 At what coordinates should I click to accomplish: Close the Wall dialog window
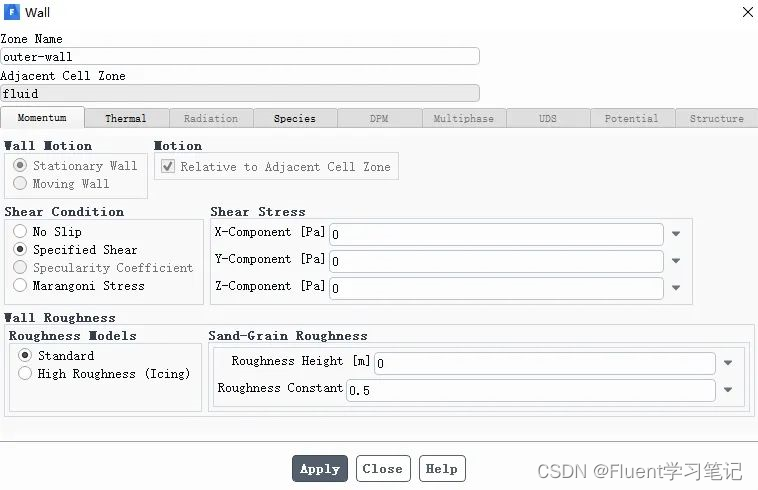(x=747, y=12)
